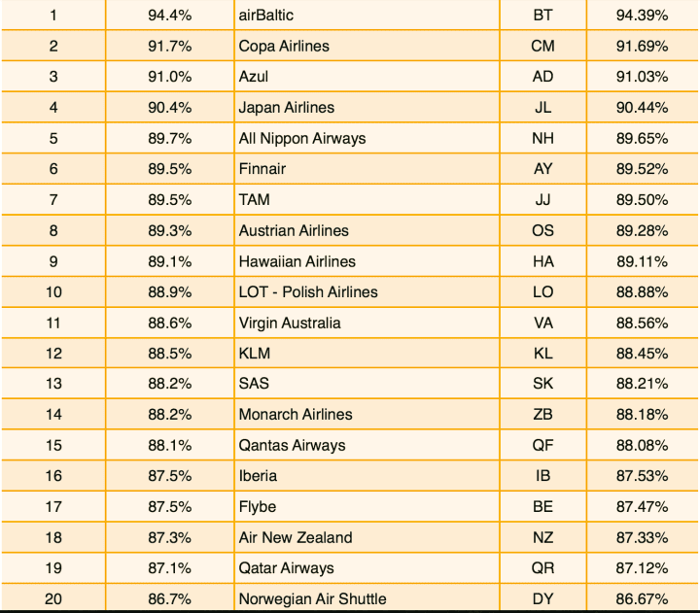Screen dimensions: 700x613
Task: Click the Flybe value 87.47%
Action: (x=642, y=507)
